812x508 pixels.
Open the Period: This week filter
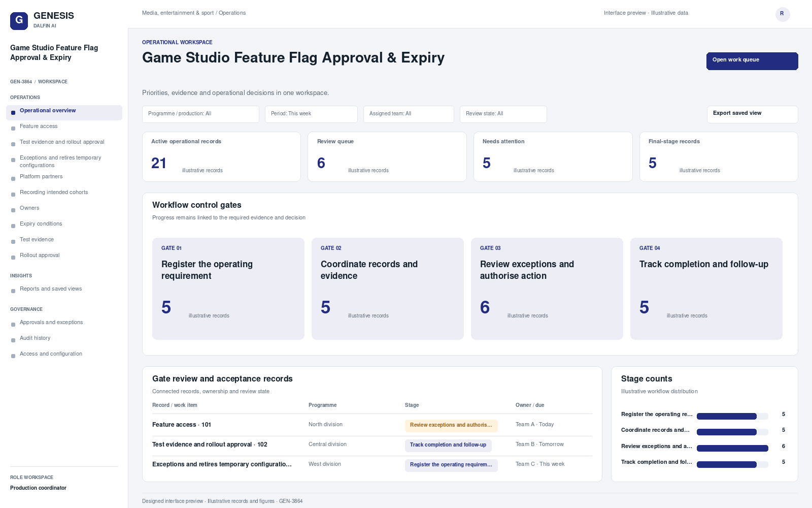311,114
